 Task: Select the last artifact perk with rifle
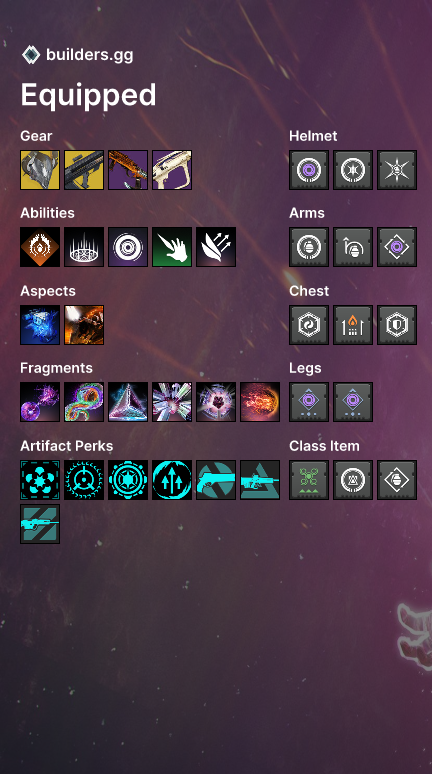(40, 524)
